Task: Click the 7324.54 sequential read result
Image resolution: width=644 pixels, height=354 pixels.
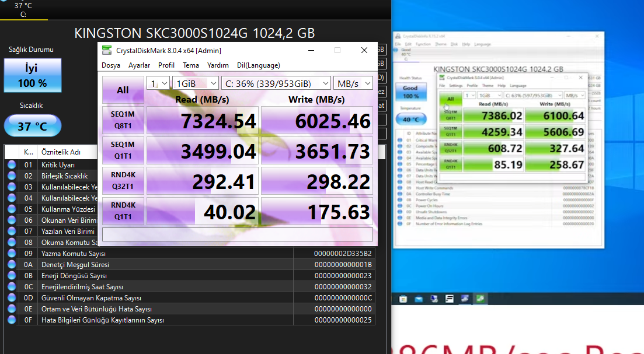Action: click(203, 121)
